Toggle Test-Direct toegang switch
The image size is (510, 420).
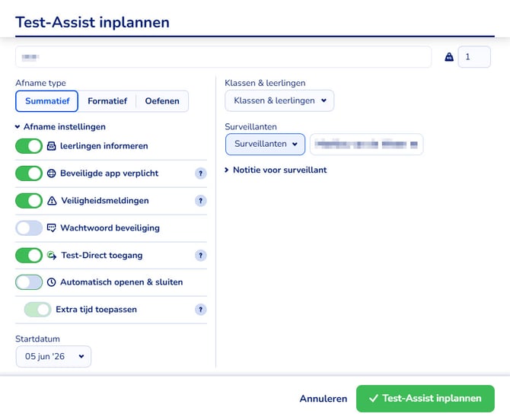pos(29,255)
